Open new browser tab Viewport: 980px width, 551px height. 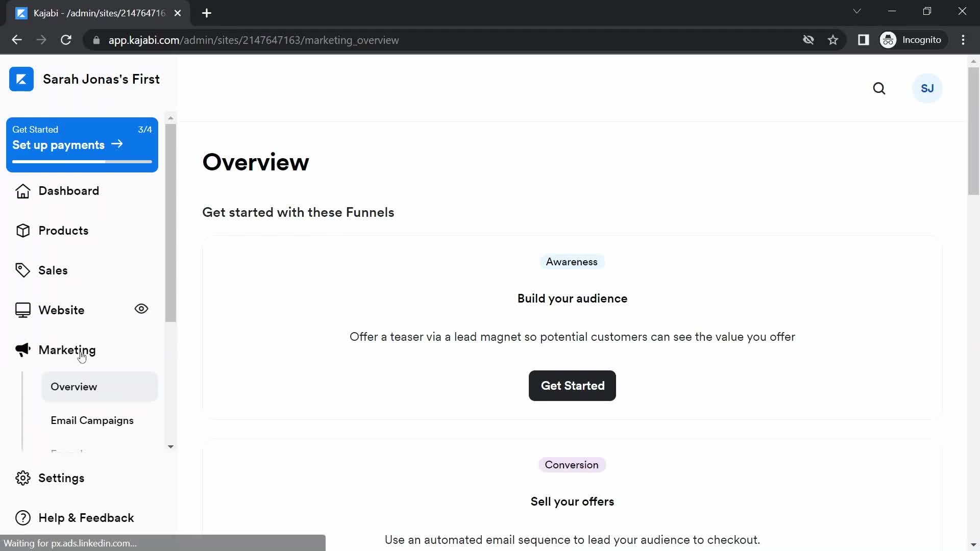207,13
